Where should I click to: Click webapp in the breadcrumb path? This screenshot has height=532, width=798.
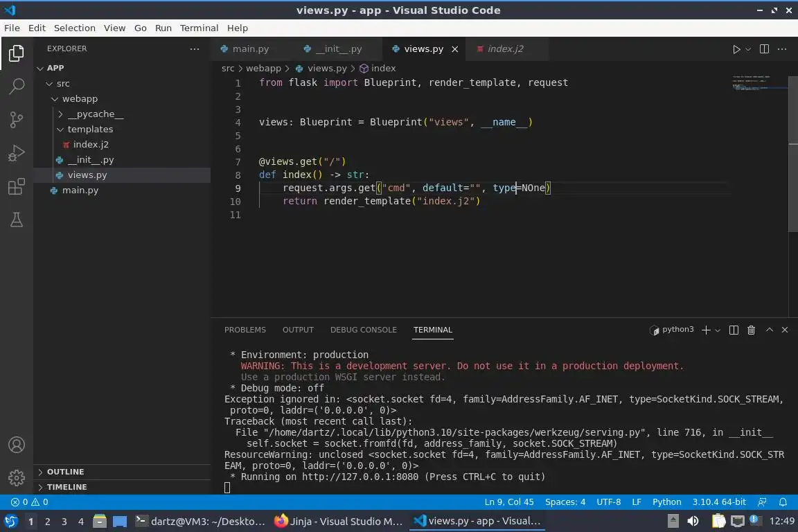pyautogui.click(x=263, y=68)
